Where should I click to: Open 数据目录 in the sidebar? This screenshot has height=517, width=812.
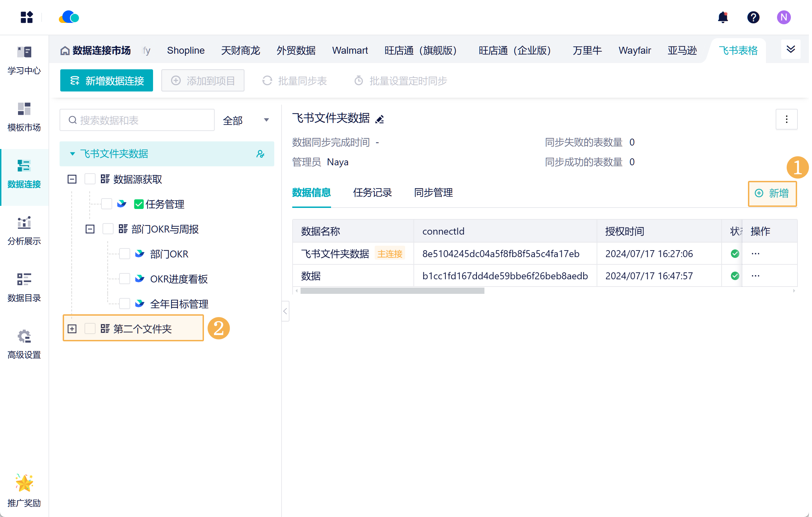(x=24, y=288)
